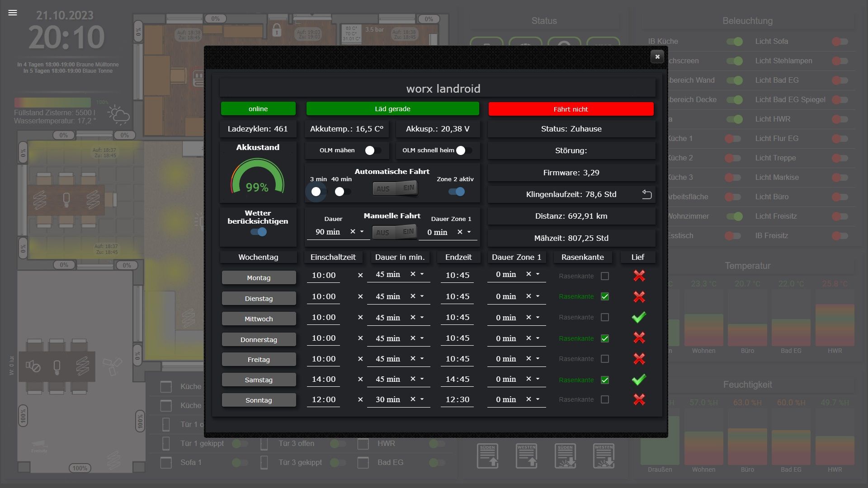Image resolution: width=868 pixels, height=488 pixels.
Task: Click the first Süden shutter-up icon
Action: coord(487,455)
